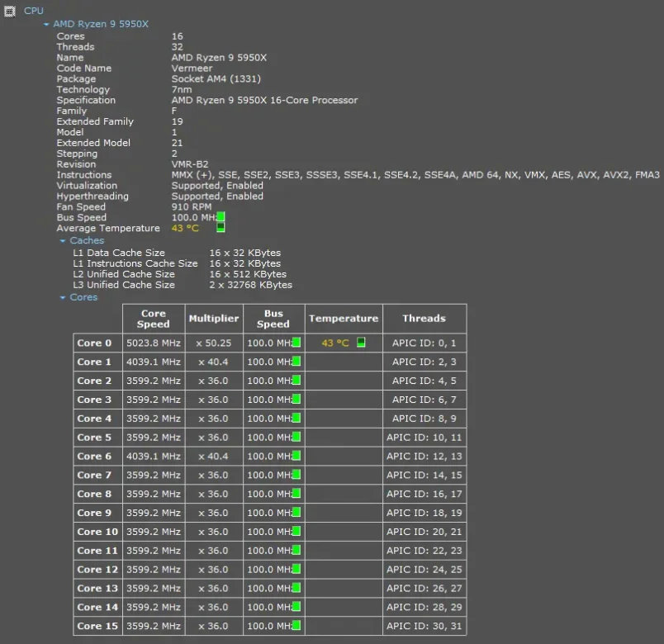This screenshot has height=644, width=664.
Task: Click the CPU chip icon
Action: point(10,12)
